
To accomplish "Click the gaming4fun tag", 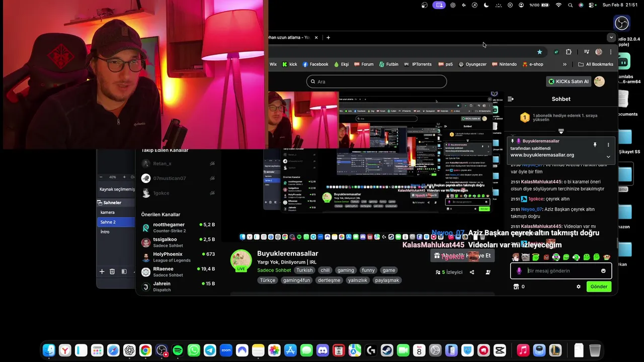I will (x=296, y=280).
